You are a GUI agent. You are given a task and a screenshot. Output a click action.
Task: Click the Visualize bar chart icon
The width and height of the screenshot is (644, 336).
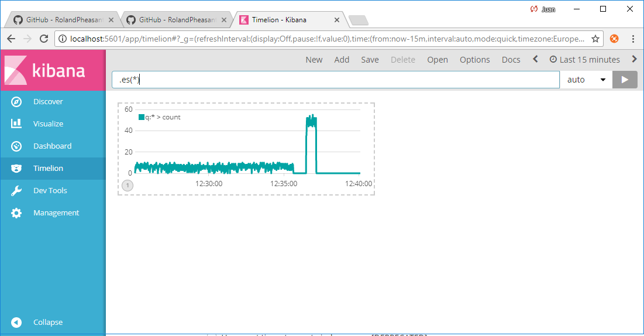pyautogui.click(x=16, y=124)
